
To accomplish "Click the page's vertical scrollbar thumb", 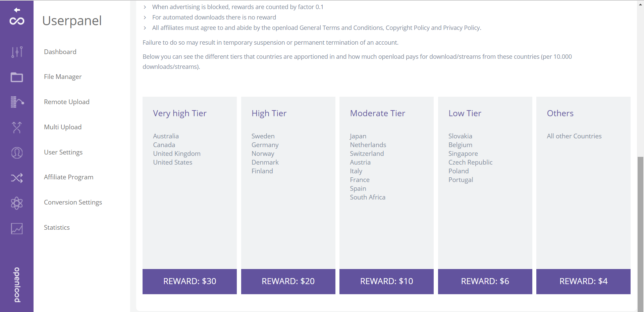I will 640,233.
